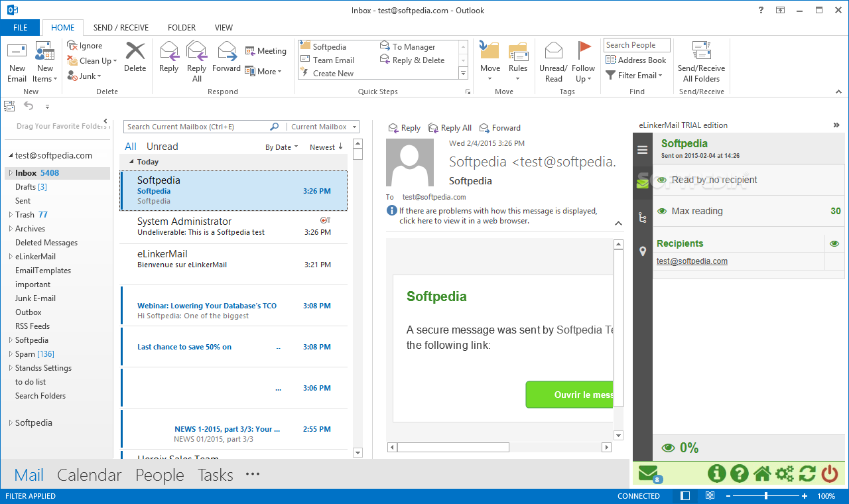Go to eLinkerMail home icon
The image size is (849, 504).
(x=762, y=473)
